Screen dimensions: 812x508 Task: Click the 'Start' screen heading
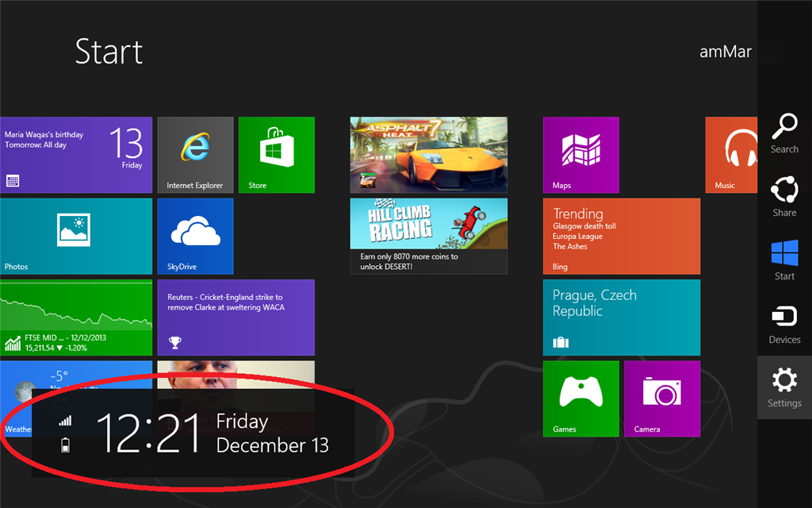point(109,52)
